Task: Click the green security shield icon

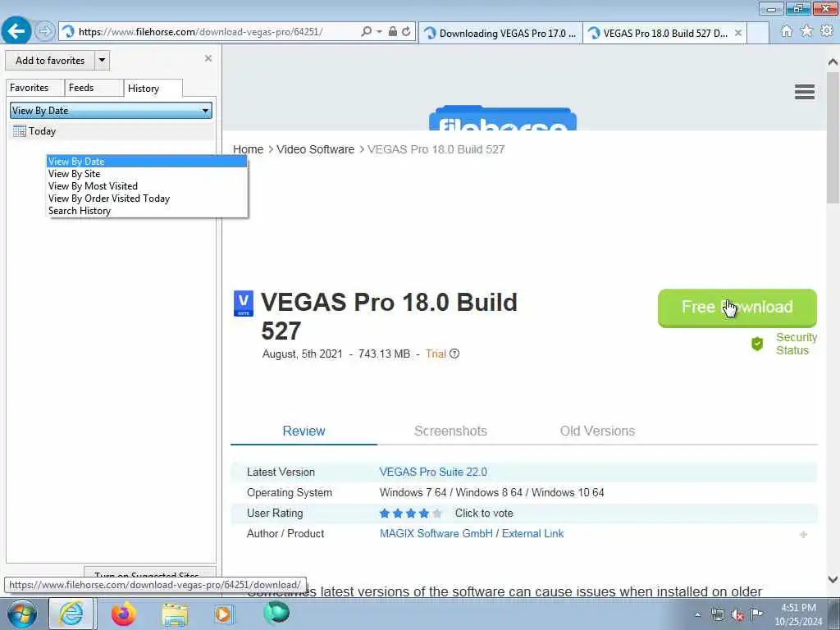Action: 757,344
